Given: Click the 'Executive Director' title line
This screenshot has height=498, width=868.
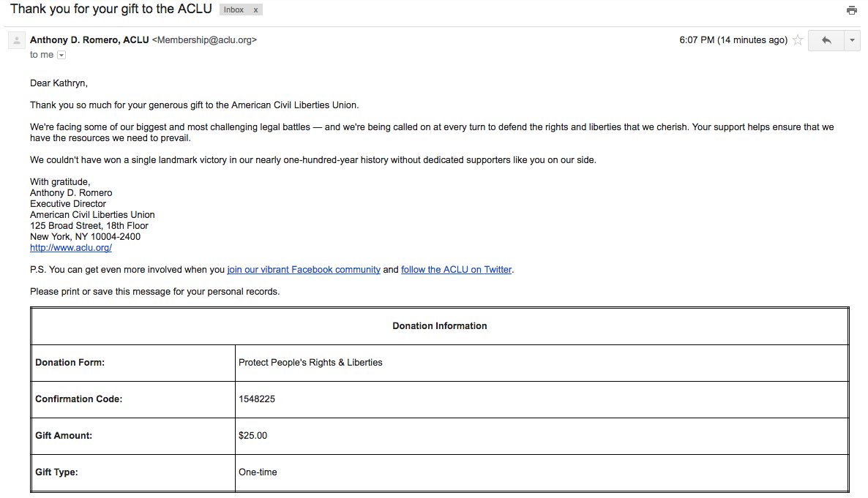Looking at the screenshot, I should coord(68,203).
